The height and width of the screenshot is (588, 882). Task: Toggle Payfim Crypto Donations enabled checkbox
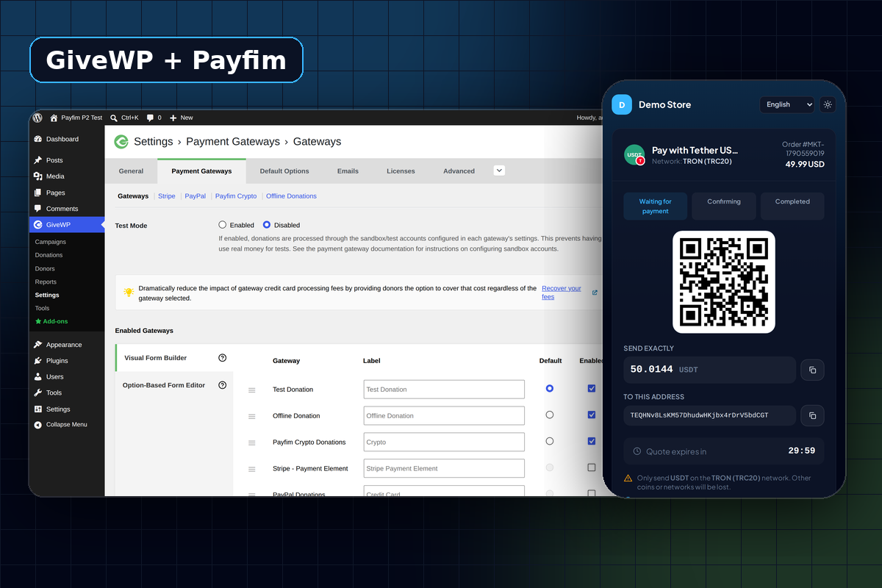[592, 441]
